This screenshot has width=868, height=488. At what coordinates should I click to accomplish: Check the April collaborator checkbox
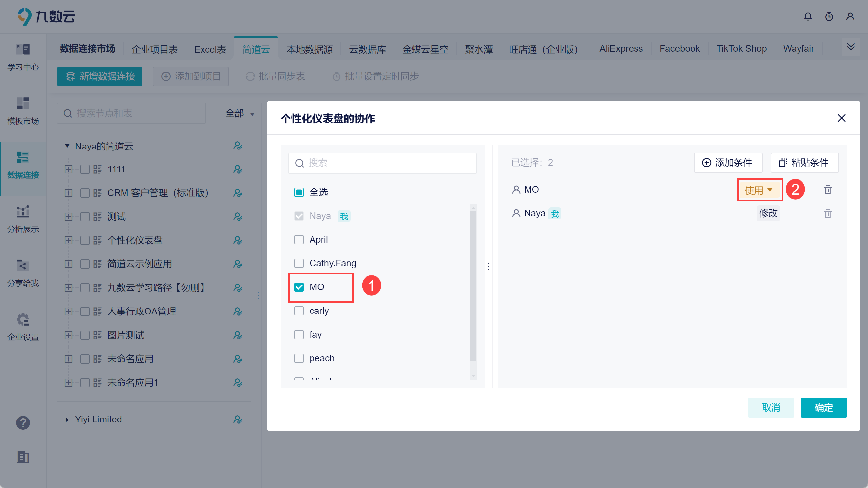click(299, 240)
